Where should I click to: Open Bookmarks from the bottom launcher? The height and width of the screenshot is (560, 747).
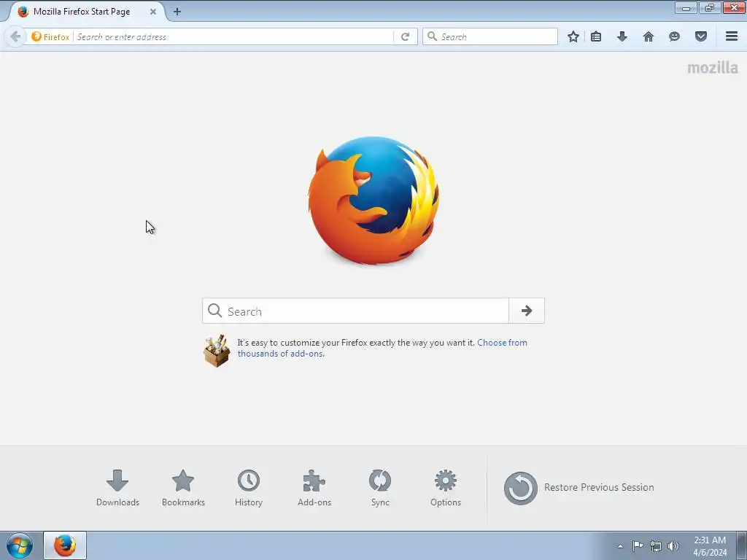[183, 488]
